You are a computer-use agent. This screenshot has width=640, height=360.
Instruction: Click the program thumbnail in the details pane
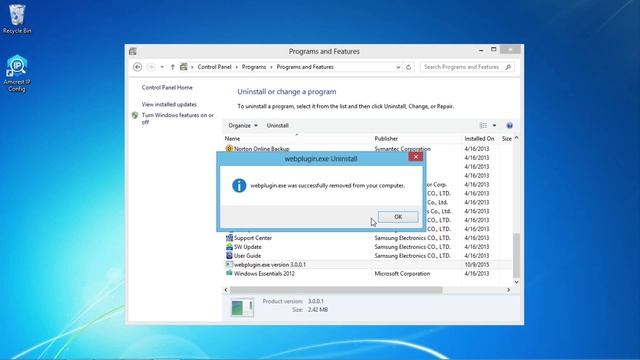242,308
